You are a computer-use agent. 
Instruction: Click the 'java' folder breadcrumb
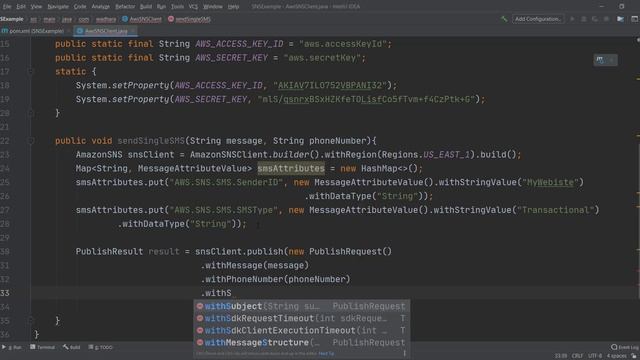[x=67, y=19]
